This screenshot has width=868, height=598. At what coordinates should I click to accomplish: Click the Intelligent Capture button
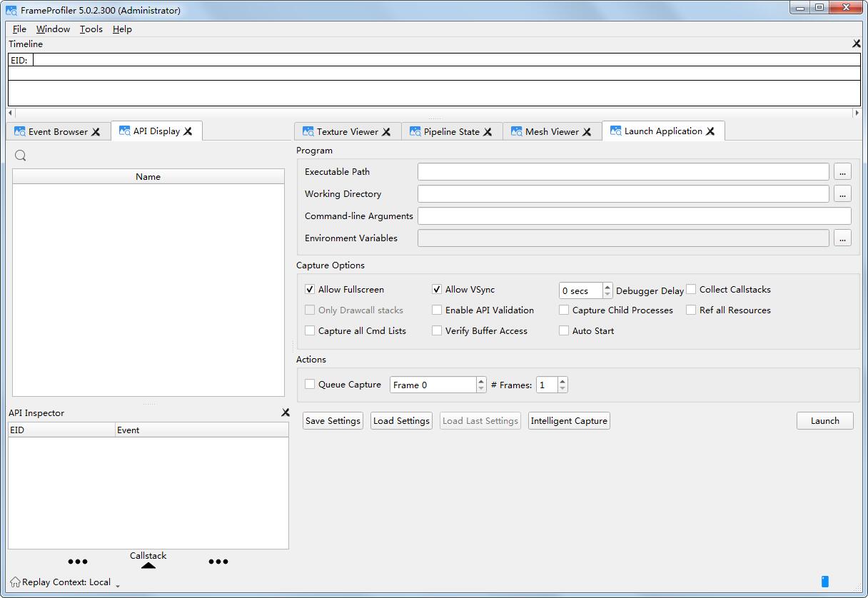[x=569, y=421]
